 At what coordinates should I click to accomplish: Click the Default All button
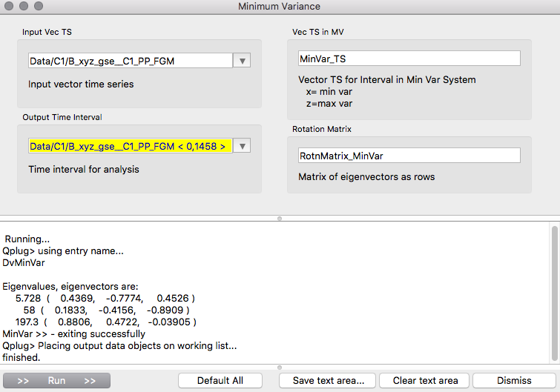(x=220, y=380)
